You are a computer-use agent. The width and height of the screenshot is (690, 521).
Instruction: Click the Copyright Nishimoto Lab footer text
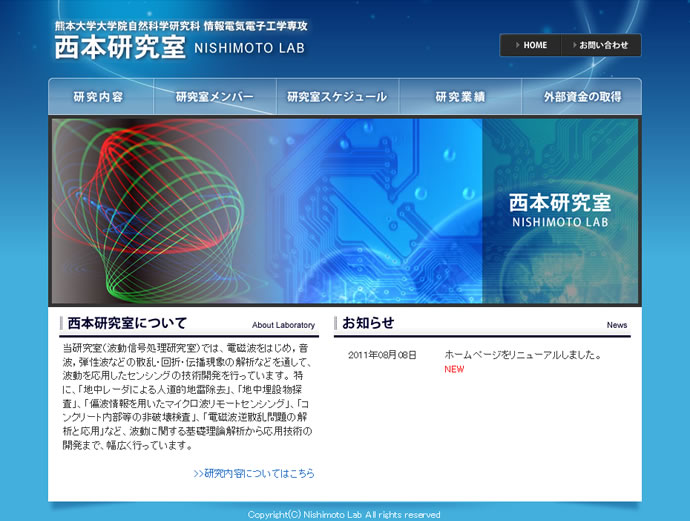(x=344, y=514)
